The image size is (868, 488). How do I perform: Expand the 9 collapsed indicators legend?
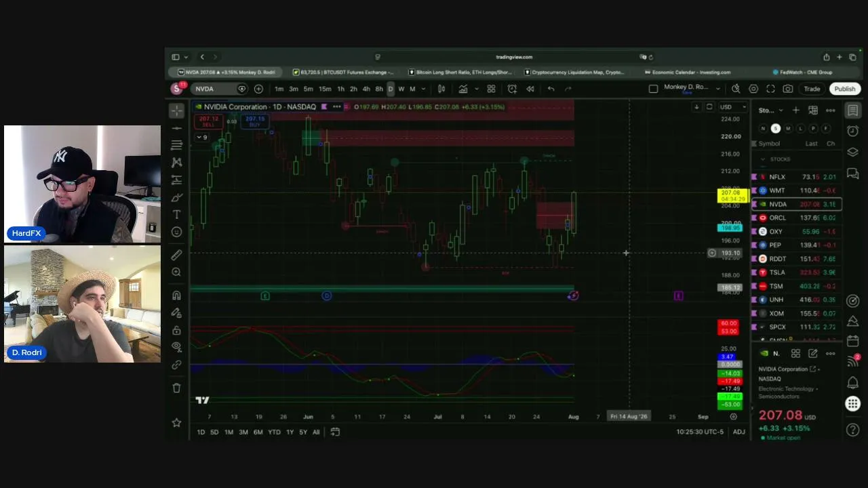click(x=202, y=138)
